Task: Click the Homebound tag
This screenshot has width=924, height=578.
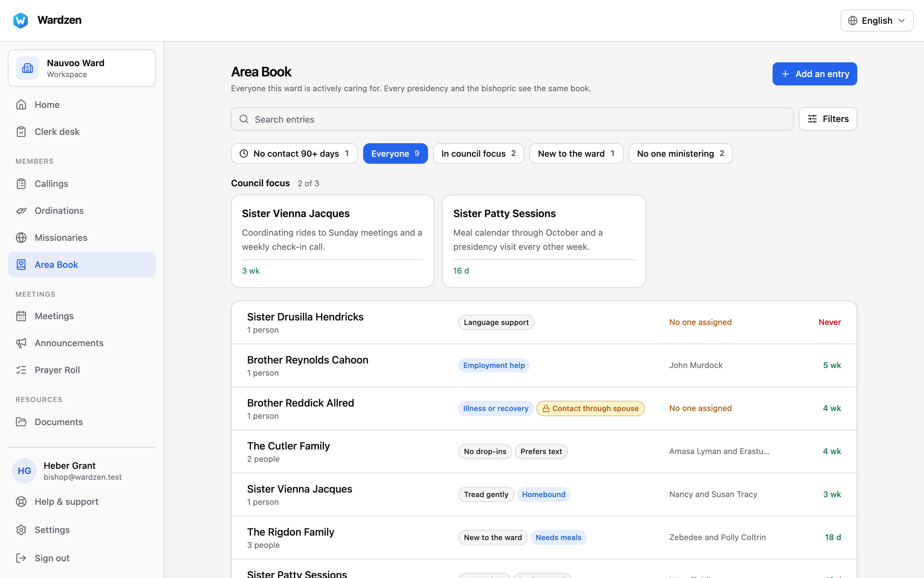Action: click(543, 494)
